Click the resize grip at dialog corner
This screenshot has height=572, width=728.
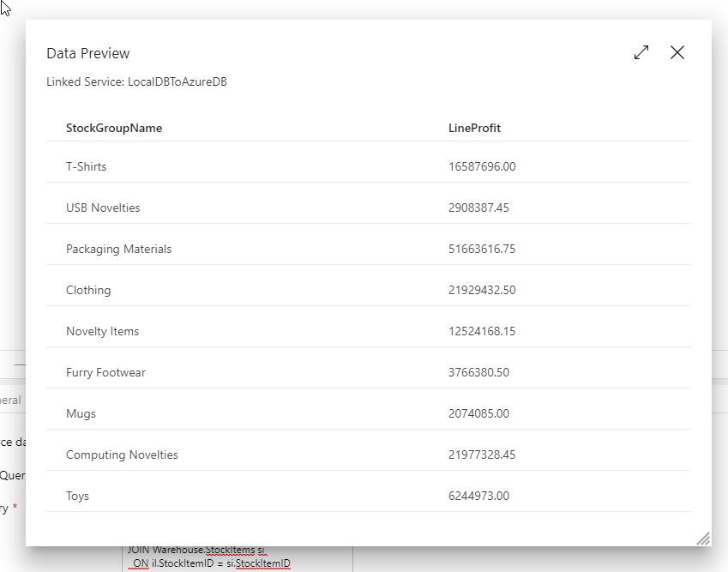tap(703, 538)
